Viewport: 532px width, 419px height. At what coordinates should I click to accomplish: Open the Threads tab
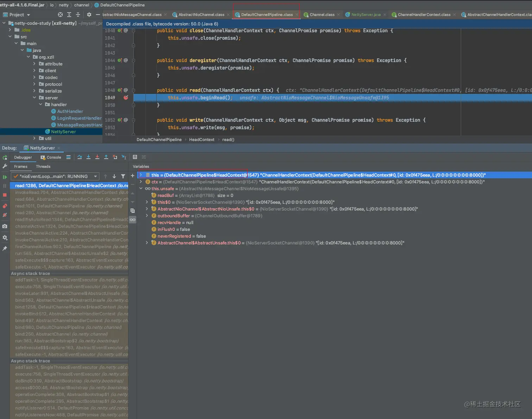click(43, 166)
